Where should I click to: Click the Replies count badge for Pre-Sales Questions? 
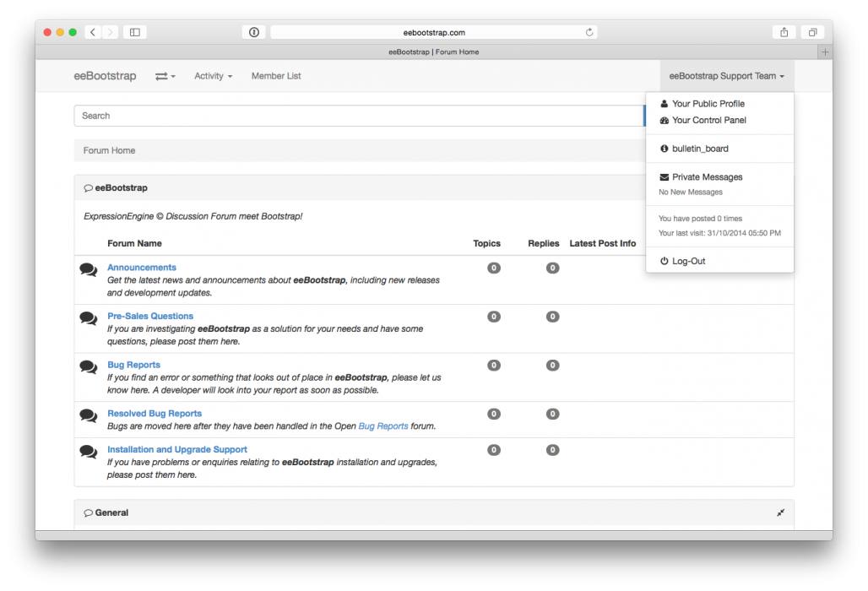click(x=552, y=317)
